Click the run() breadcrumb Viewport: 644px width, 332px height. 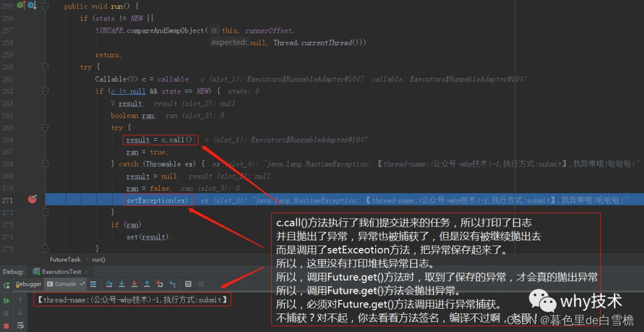click(98, 259)
